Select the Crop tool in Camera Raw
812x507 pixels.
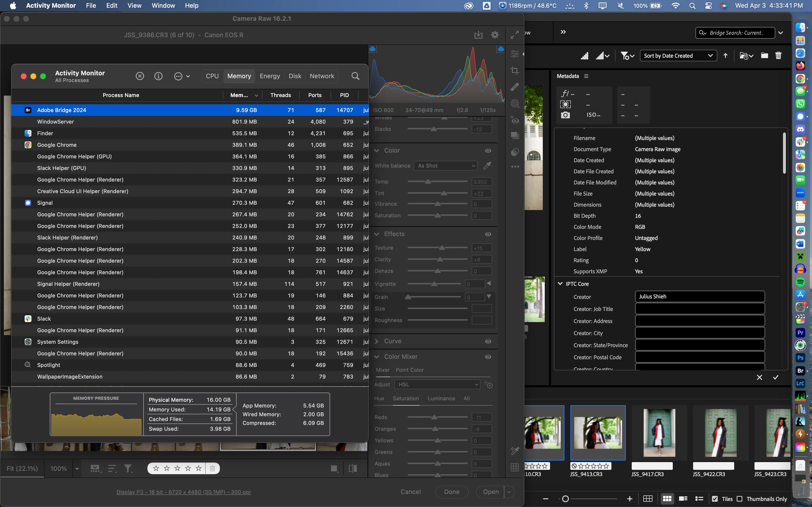(514, 70)
